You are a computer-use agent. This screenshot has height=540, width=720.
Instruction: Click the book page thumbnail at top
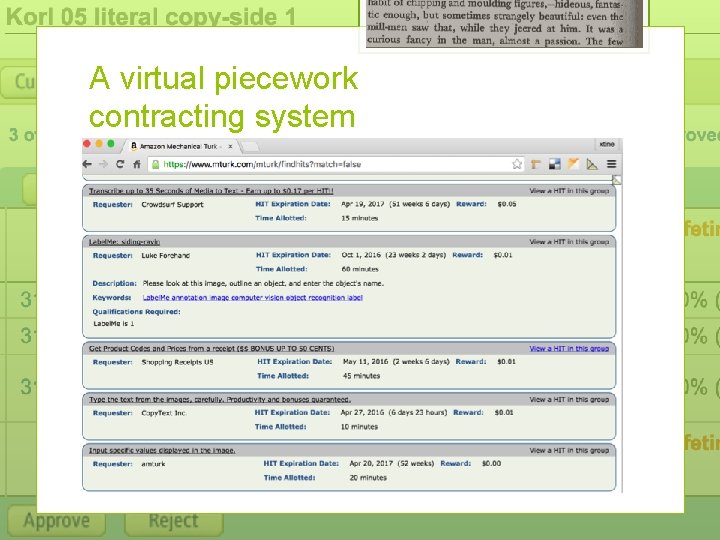click(x=504, y=23)
